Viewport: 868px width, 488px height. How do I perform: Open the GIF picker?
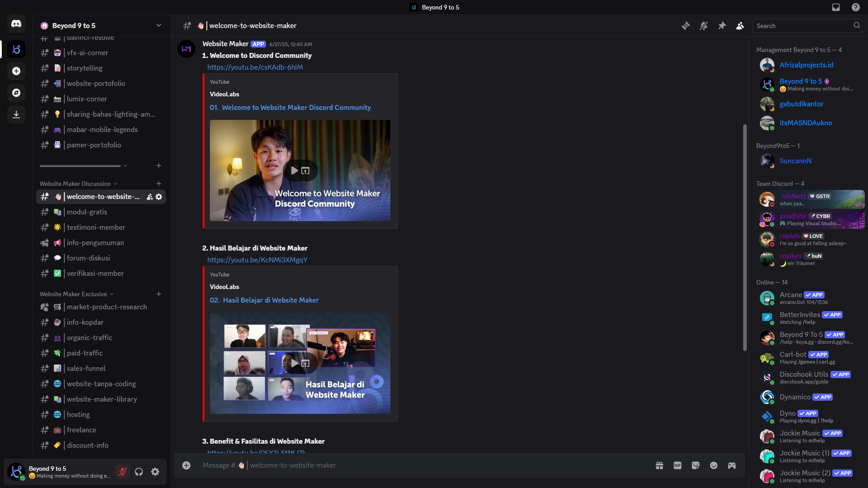678,465
